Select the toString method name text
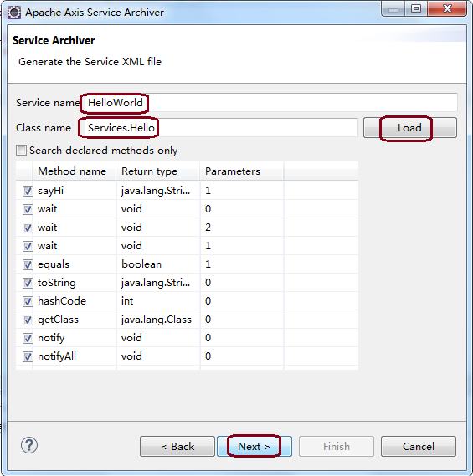This screenshot has height=476, width=473. [x=57, y=283]
